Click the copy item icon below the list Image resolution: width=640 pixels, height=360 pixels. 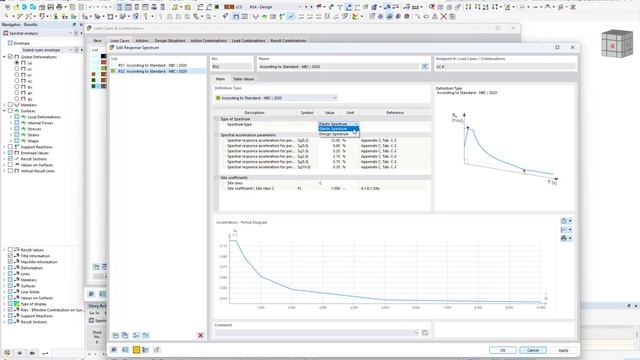pos(125,336)
